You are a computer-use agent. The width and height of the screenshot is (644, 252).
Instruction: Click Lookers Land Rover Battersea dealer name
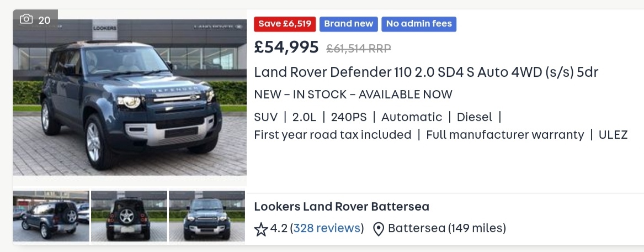[x=342, y=206]
